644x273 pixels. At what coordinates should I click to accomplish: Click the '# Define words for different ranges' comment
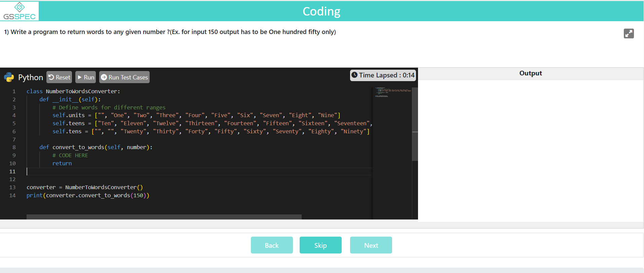click(x=109, y=107)
